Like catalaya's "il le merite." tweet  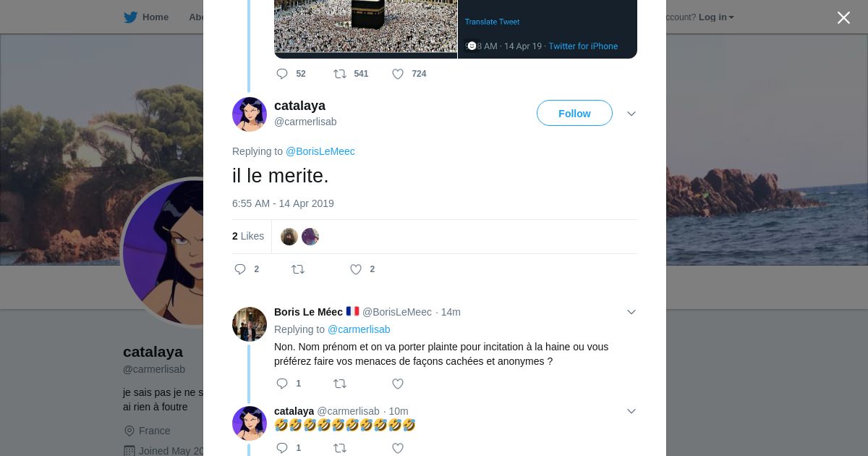356,269
